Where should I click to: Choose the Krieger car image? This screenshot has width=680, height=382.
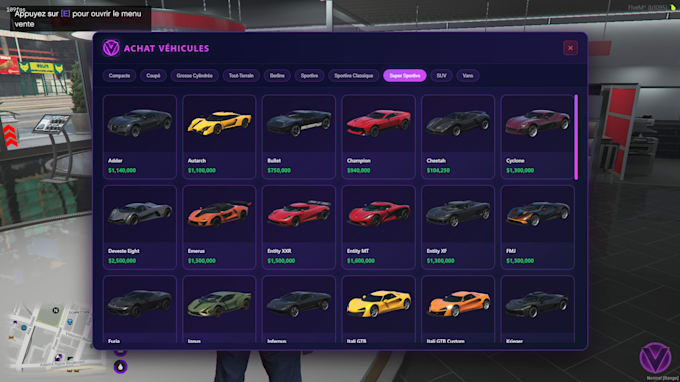coord(537,304)
